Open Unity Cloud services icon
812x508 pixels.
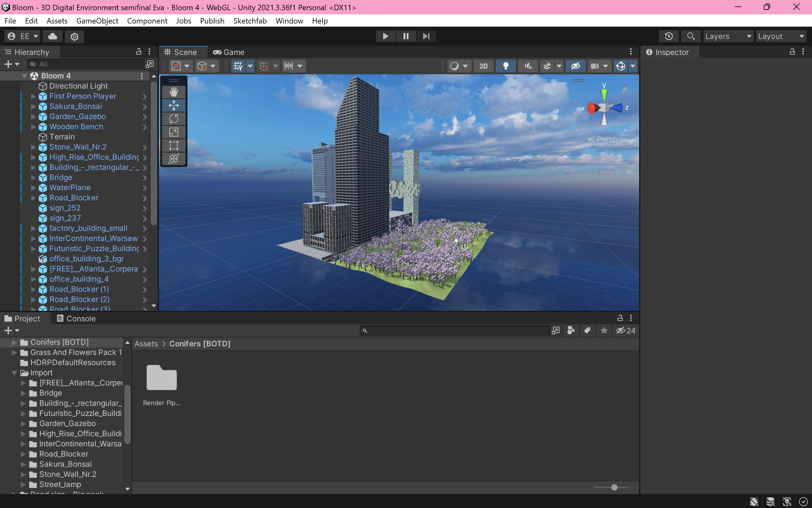(53, 36)
